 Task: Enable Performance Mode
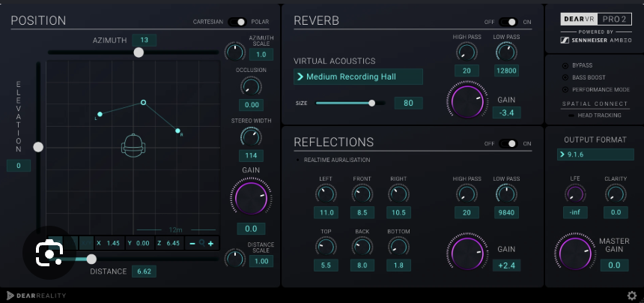565,89
